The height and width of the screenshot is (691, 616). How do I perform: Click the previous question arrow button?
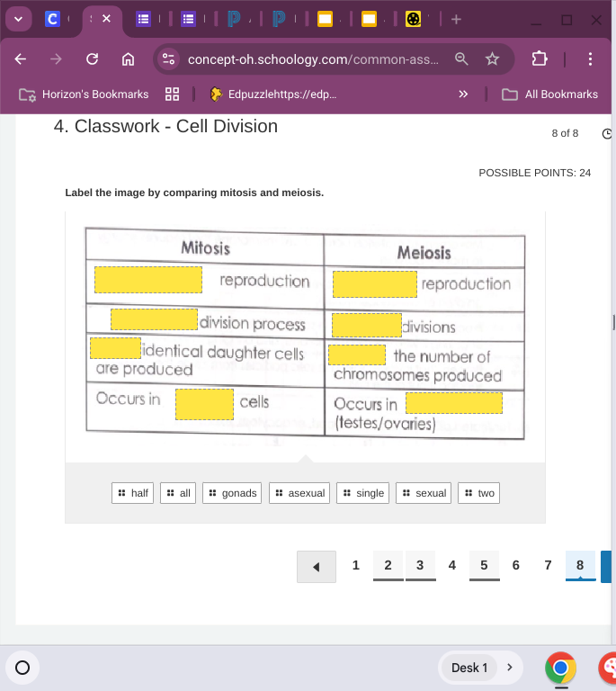pyautogui.click(x=317, y=567)
